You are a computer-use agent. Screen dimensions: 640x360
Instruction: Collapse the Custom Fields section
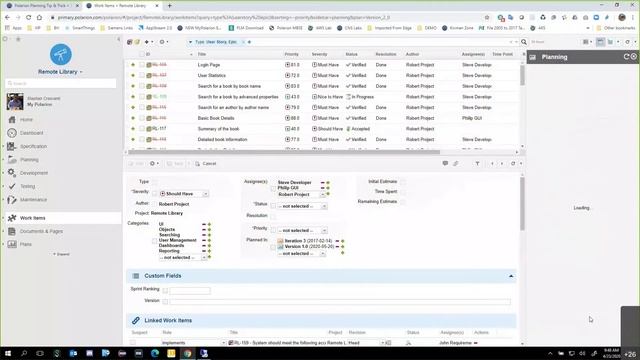tap(511, 276)
